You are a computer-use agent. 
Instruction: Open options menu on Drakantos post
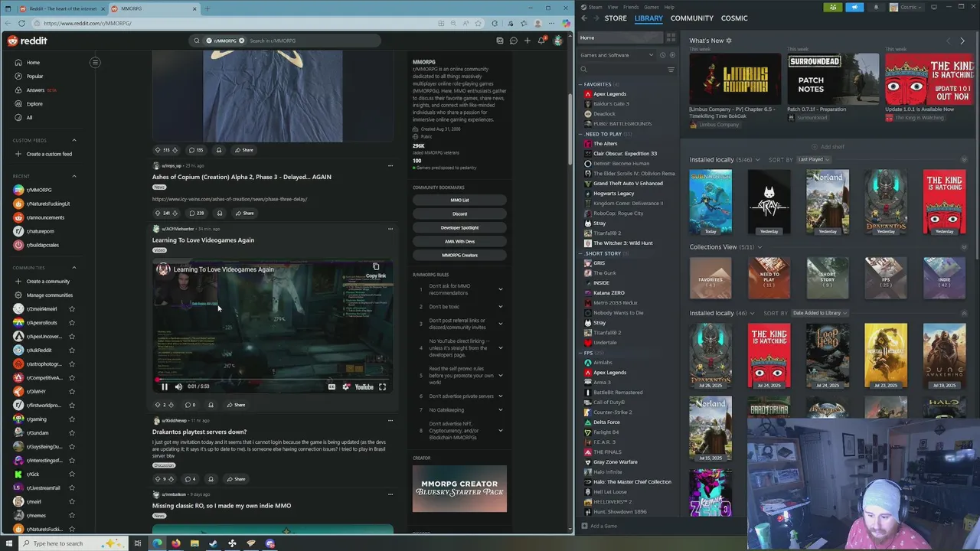pos(390,420)
